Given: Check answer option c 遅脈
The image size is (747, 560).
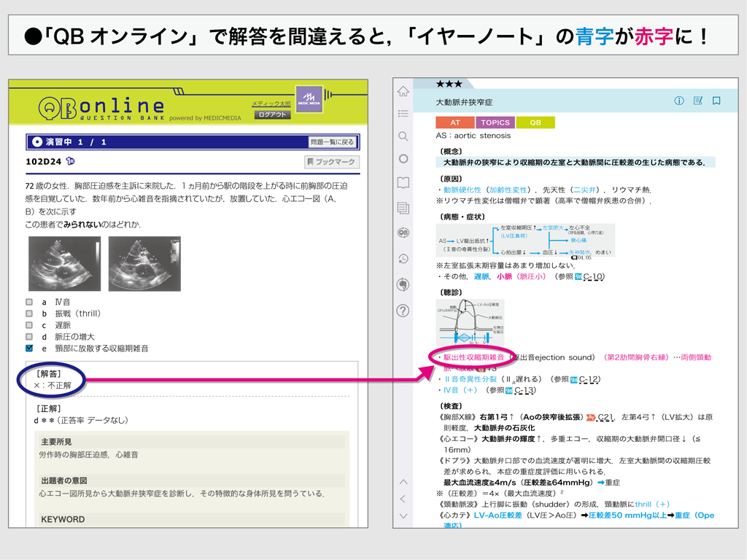Looking at the screenshot, I should point(29,325).
